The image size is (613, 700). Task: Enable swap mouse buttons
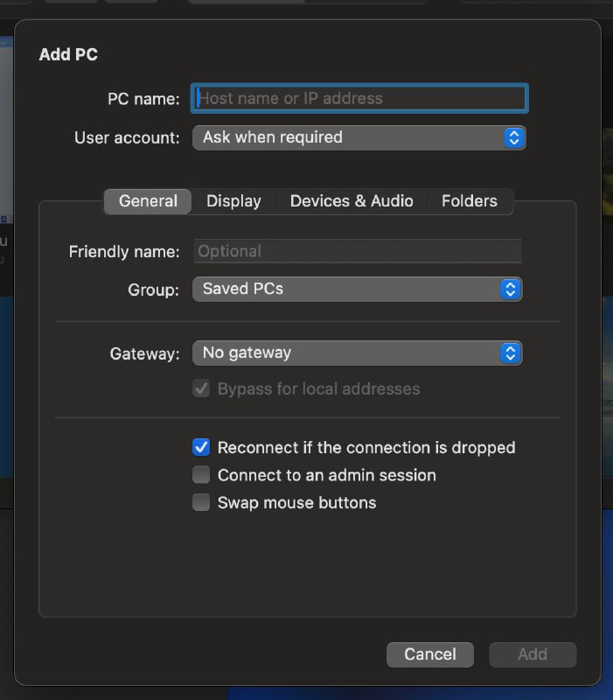coord(201,502)
